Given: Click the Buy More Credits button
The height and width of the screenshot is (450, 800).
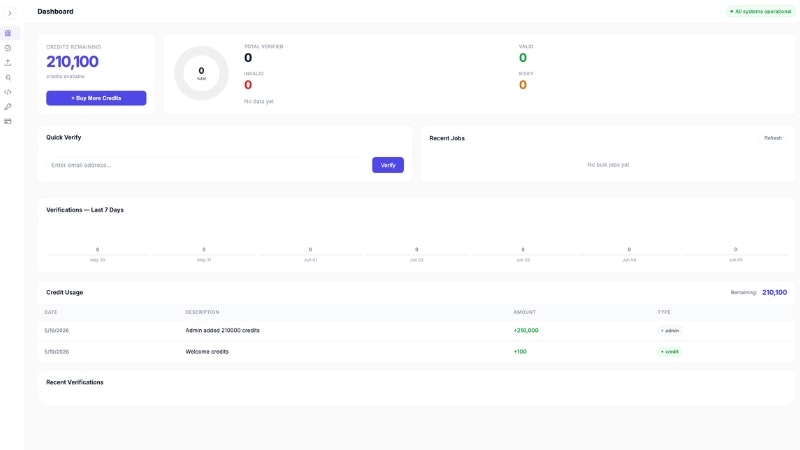Looking at the screenshot, I should tap(96, 98).
